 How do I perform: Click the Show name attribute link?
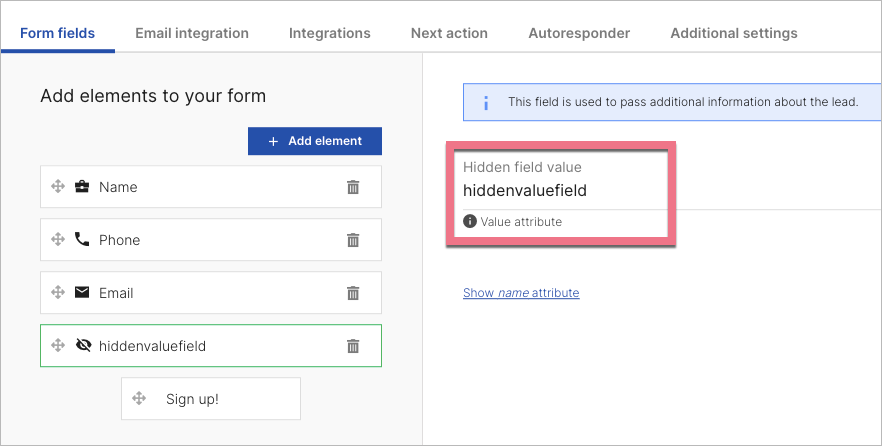click(x=521, y=293)
